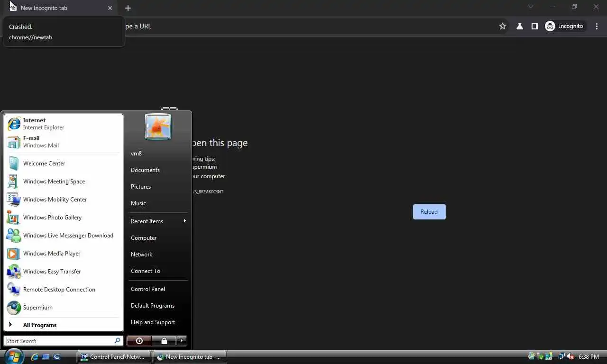Open Network from Start menu
Image resolution: width=607 pixels, height=364 pixels.
(158, 255)
